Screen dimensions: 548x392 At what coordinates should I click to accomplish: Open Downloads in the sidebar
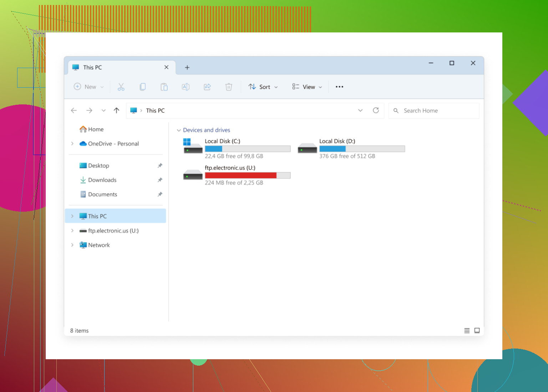point(102,180)
